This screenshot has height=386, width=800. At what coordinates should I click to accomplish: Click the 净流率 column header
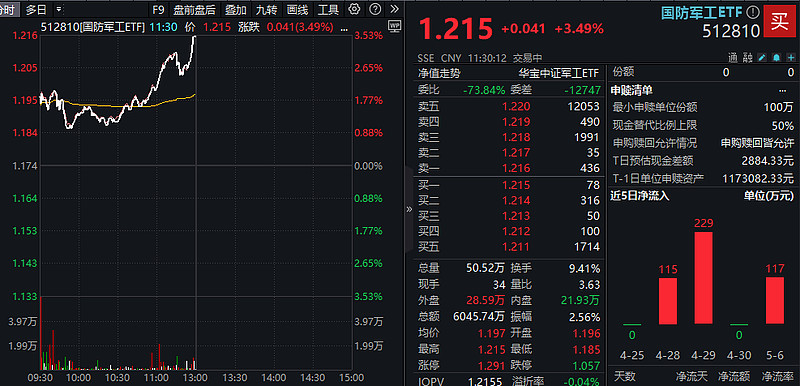click(778, 377)
